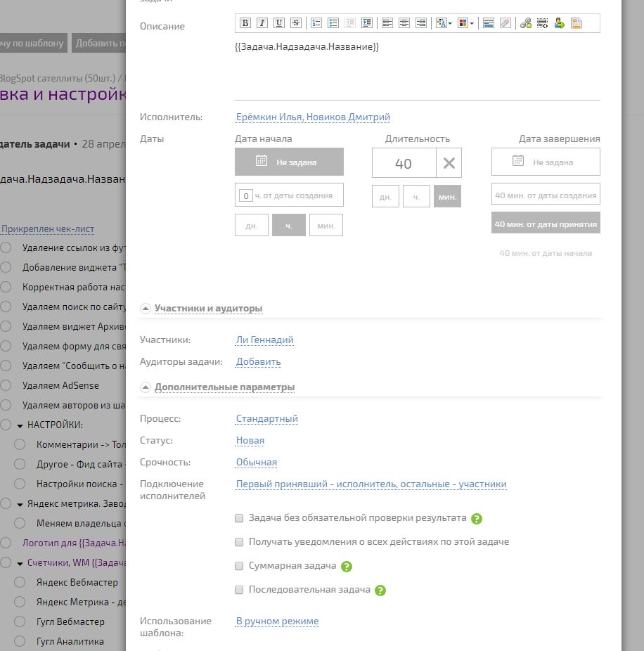This screenshot has width=644, height=651.
Task: Click the insert user mention icon
Action: point(560,23)
